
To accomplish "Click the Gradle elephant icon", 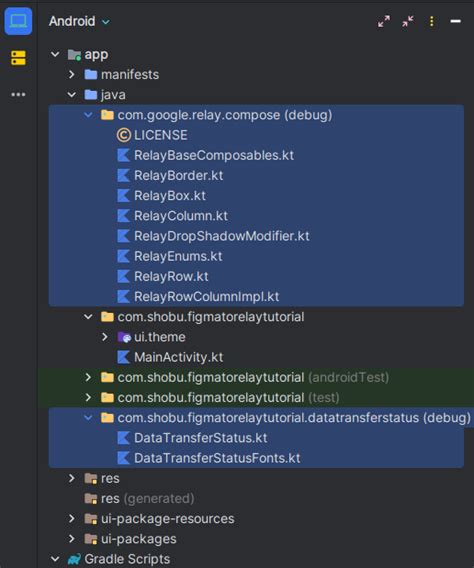I will click(74, 559).
